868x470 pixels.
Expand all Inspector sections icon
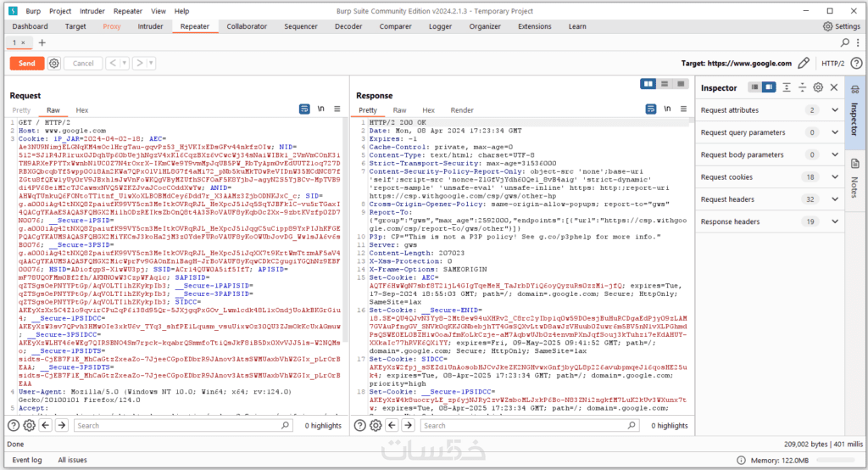click(786, 87)
